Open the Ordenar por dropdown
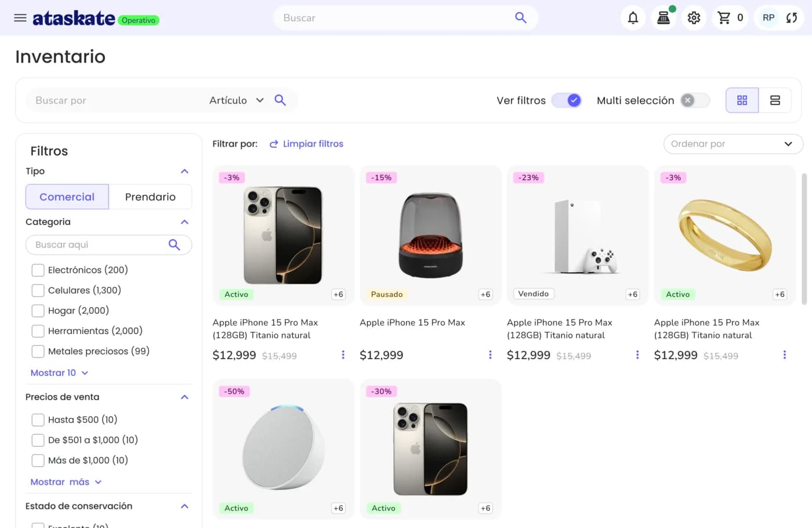The width and height of the screenshot is (812, 528). coord(733,144)
